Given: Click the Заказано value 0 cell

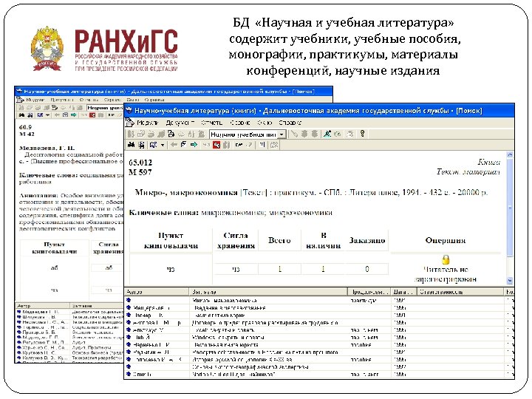Looking at the screenshot, I should [367, 269].
